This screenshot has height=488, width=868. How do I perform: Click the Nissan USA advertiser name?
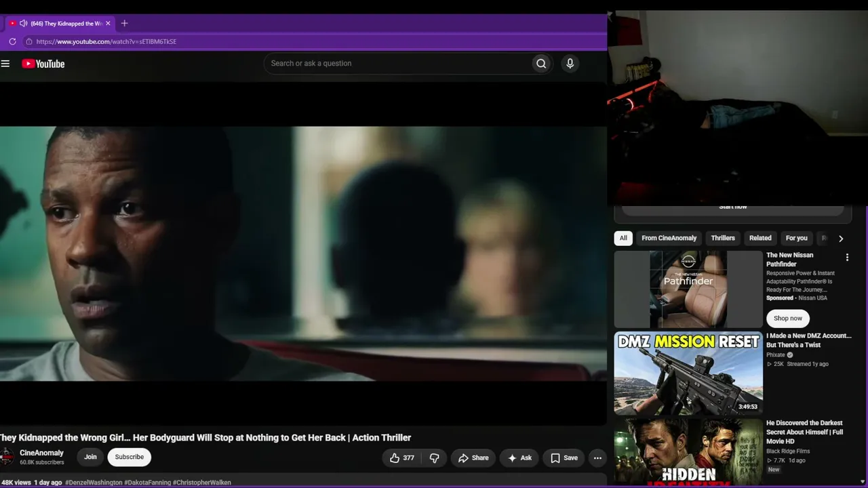(813, 298)
